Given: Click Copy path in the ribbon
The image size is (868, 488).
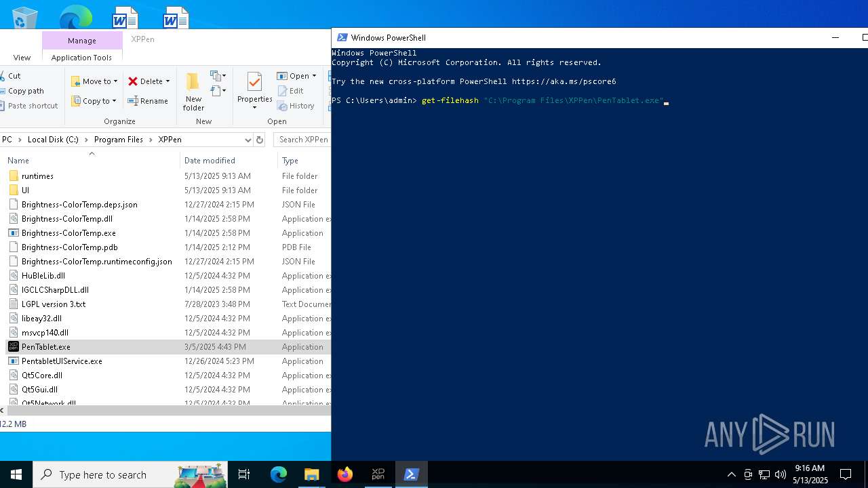Looking at the screenshot, I should (x=22, y=91).
